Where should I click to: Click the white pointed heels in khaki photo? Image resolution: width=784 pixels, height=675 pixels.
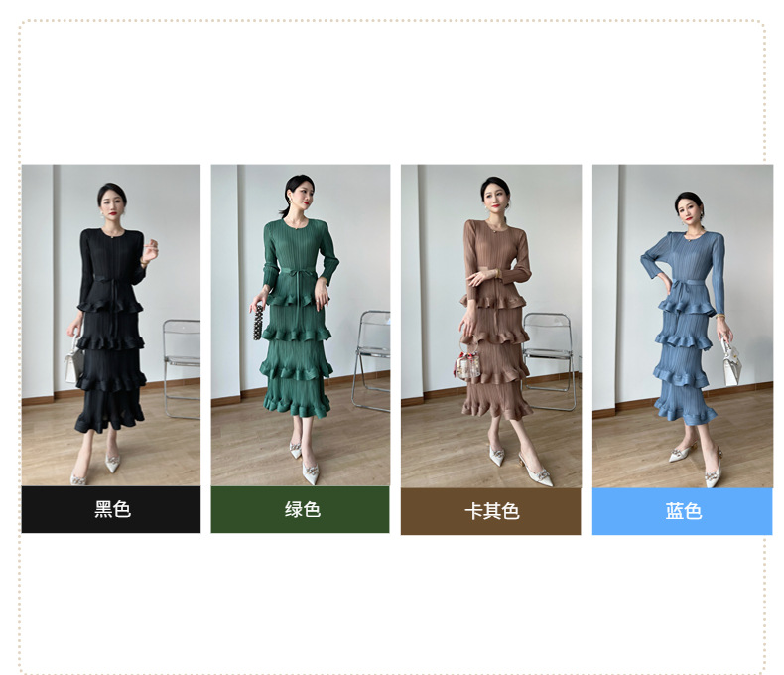pos(521,465)
